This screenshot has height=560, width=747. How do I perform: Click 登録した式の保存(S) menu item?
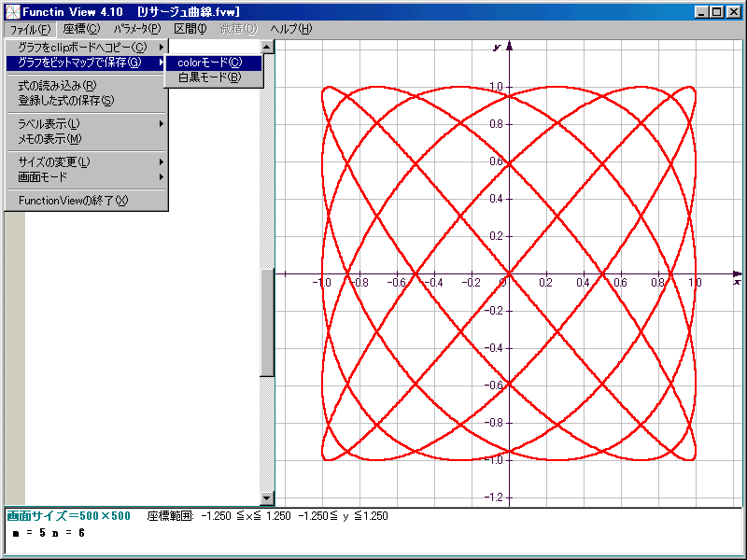(x=87, y=101)
